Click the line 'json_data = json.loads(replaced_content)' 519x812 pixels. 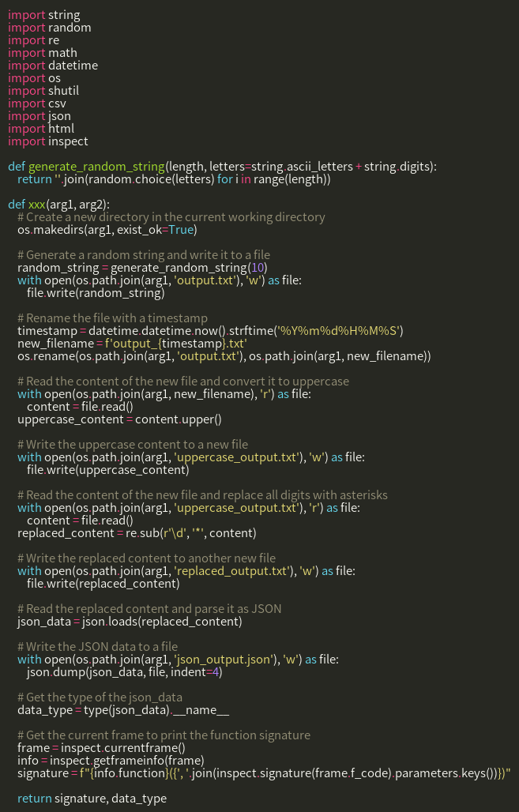point(130,622)
